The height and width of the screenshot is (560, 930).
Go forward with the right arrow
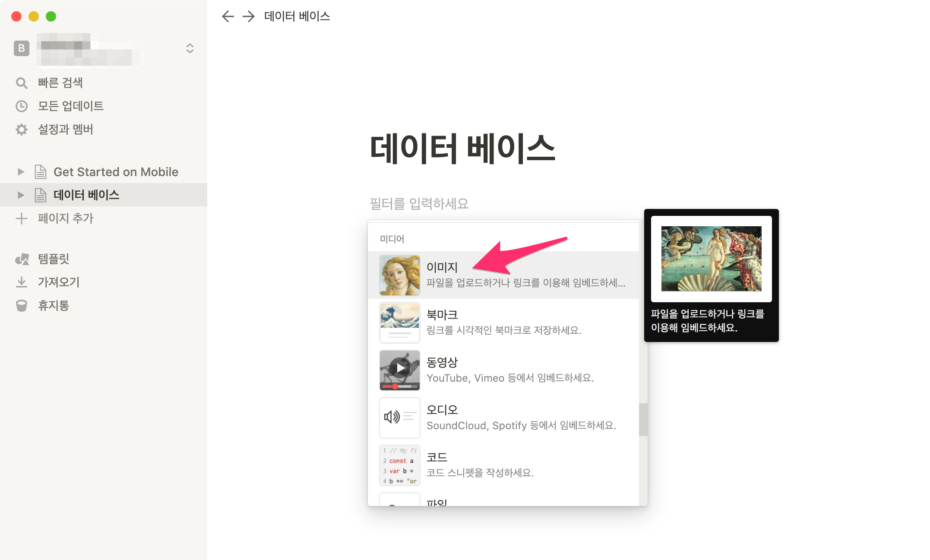click(x=248, y=16)
